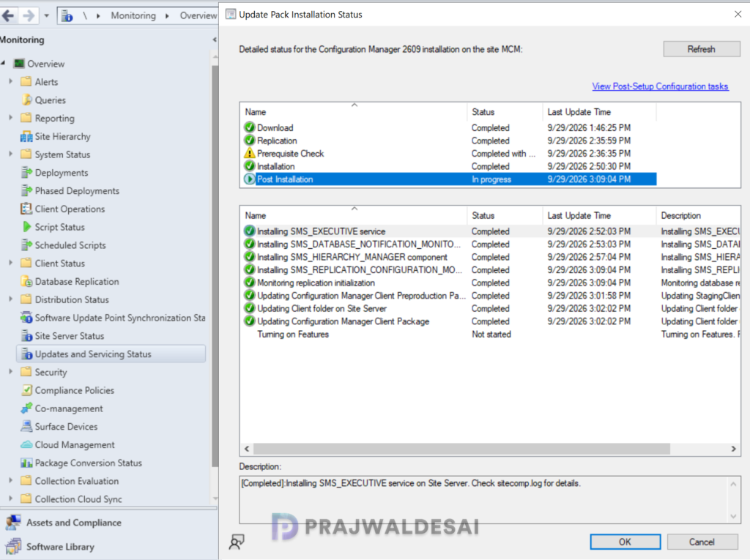
Task: Select Monitoring replication initialization row
Action: [491, 283]
